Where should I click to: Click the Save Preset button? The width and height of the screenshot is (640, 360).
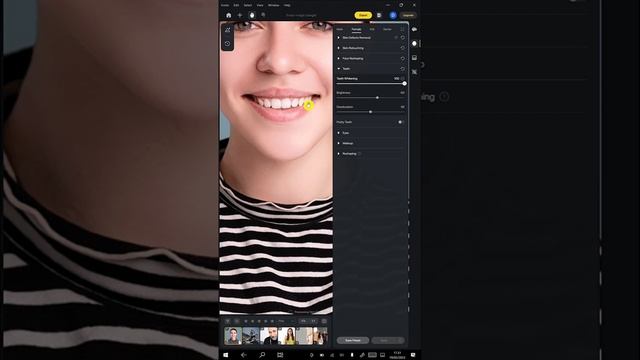point(353,340)
